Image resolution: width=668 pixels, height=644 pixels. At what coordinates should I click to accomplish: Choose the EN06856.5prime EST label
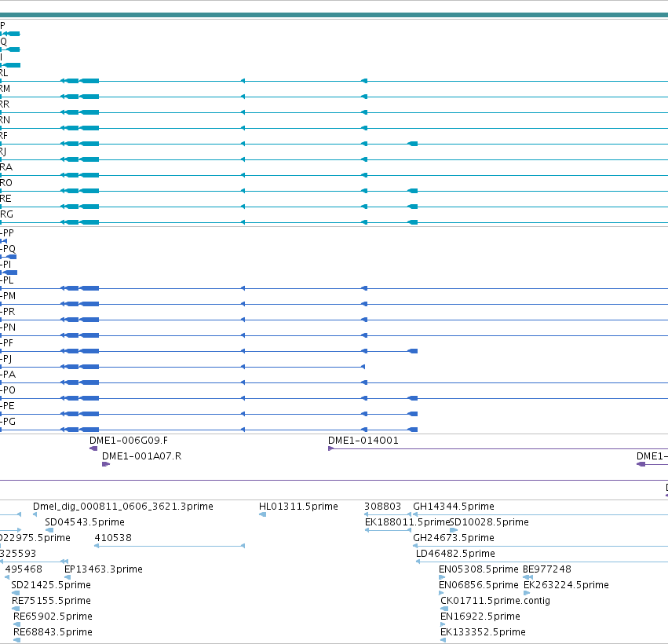478,585
